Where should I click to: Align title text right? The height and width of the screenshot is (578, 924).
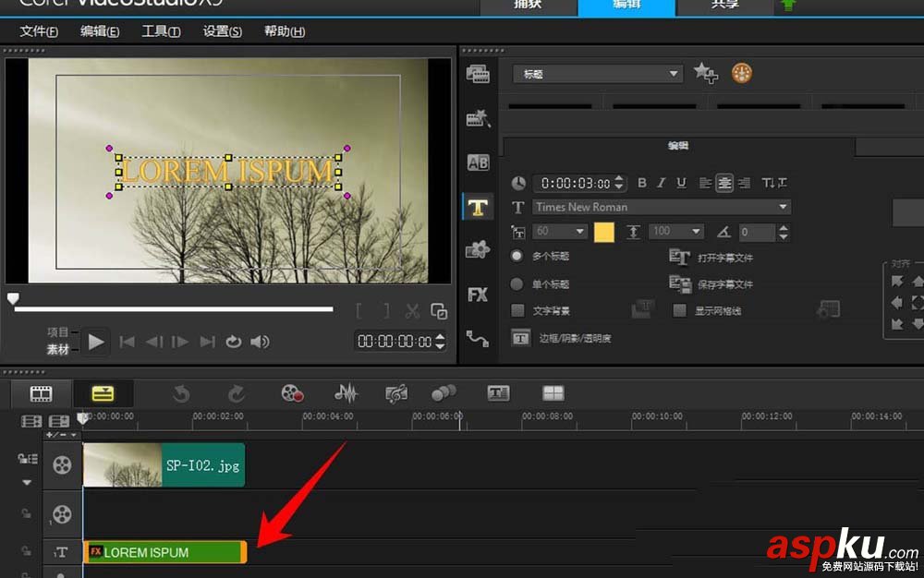(x=744, y=183)
